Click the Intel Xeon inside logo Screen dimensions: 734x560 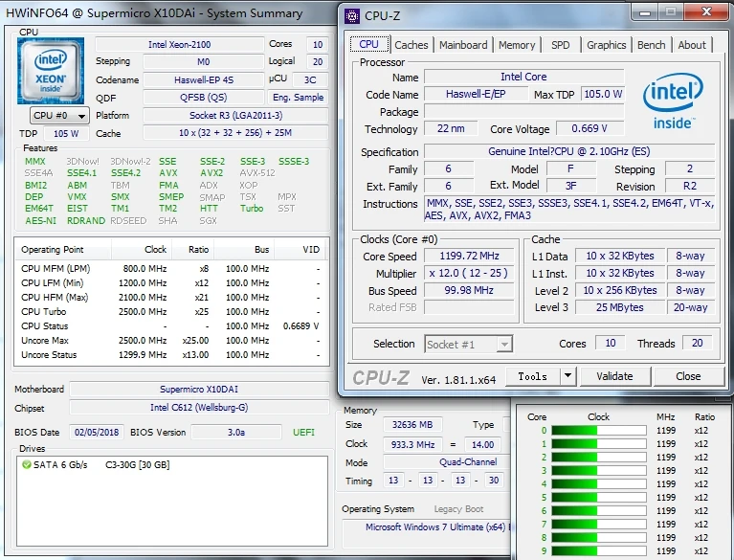(x=51, y=71)
